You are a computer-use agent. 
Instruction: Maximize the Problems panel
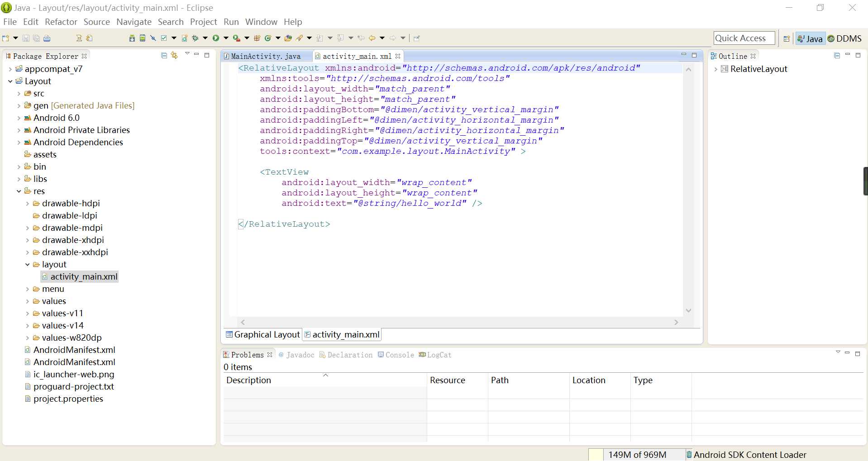click(857, 354)
